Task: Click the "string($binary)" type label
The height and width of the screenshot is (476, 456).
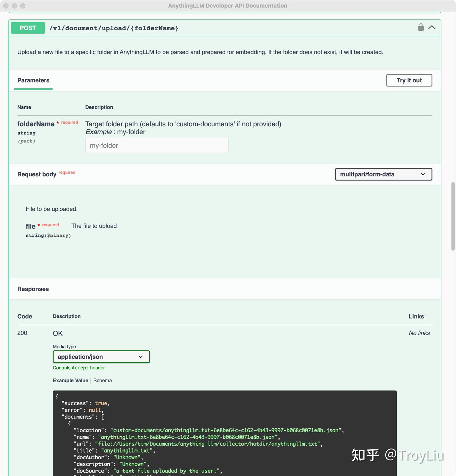Action: tap(48, 235)
